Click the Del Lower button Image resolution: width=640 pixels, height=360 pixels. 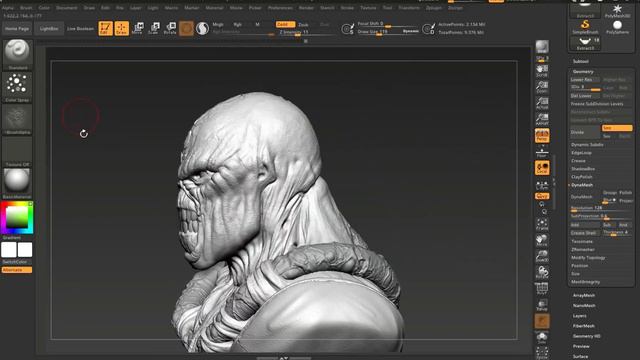585,96
